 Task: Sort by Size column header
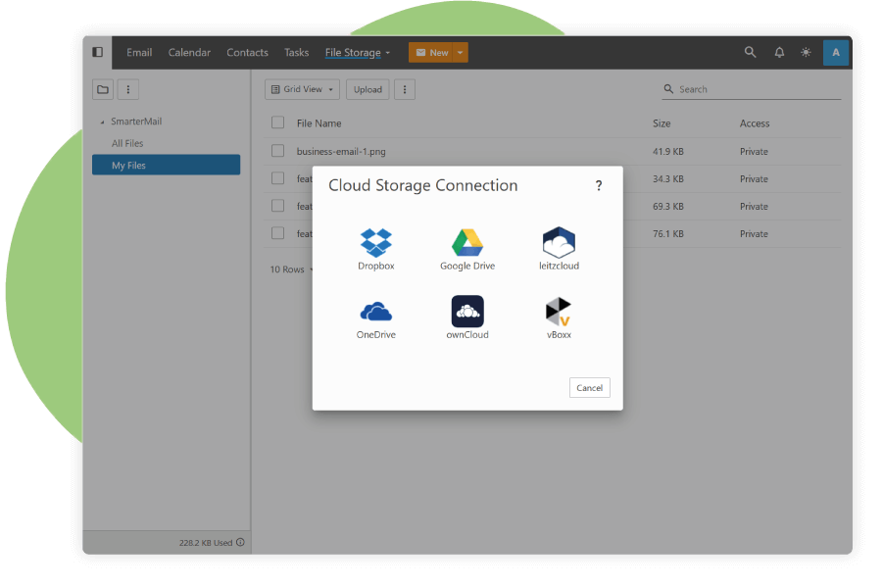click(661, 123)
